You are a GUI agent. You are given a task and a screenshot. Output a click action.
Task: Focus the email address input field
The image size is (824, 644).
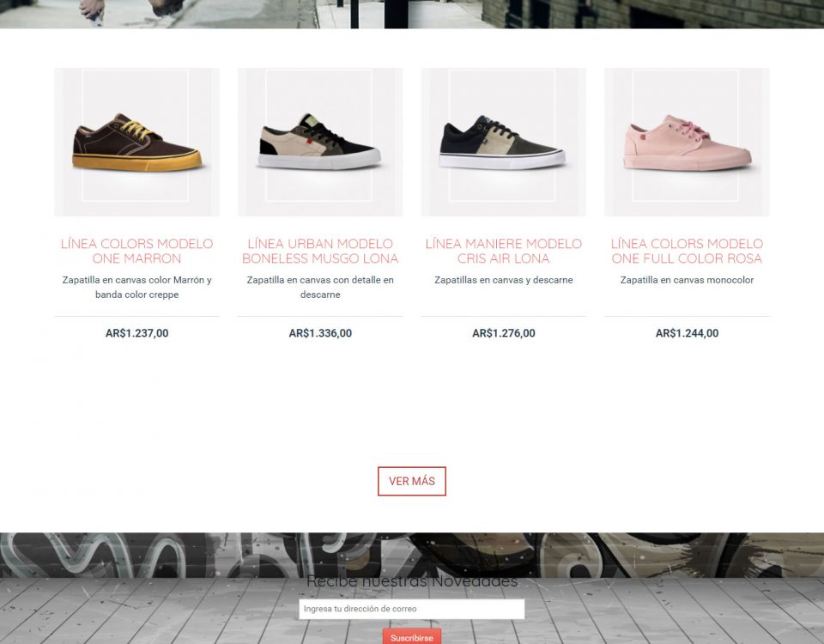pos(412,609)
